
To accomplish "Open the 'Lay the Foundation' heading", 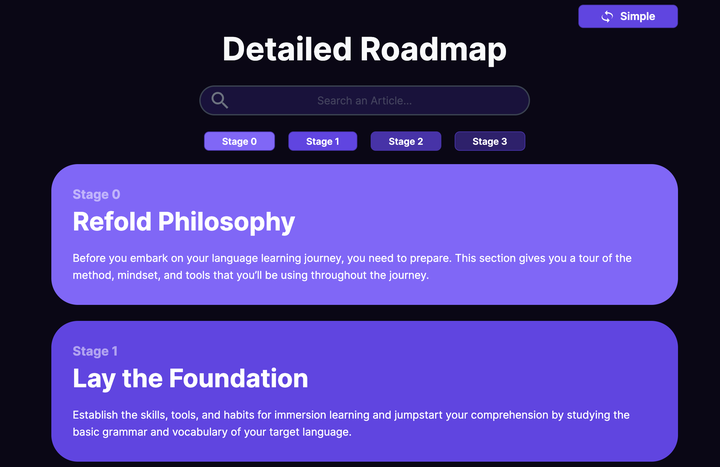I will coord(190,378).
